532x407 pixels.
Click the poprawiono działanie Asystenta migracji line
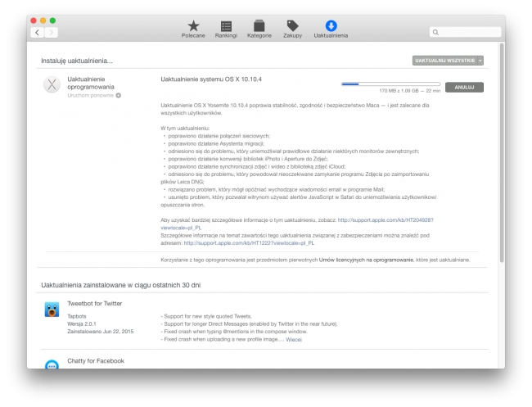pyautogui.click(x=216, y=143)
